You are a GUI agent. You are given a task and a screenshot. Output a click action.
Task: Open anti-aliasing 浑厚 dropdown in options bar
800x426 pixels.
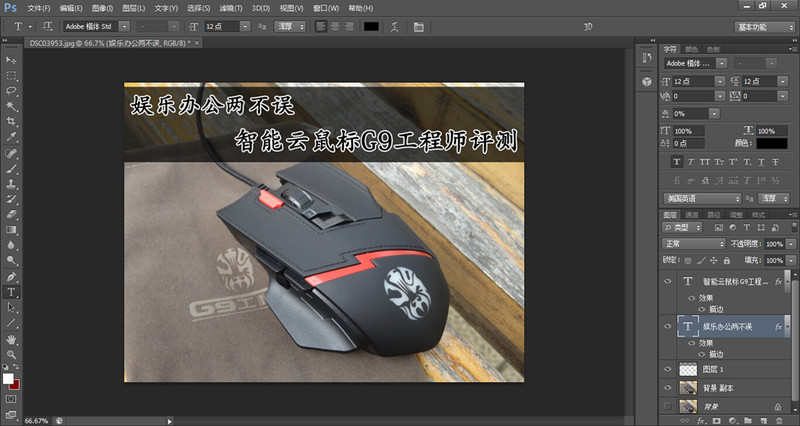tap(289, 26)
